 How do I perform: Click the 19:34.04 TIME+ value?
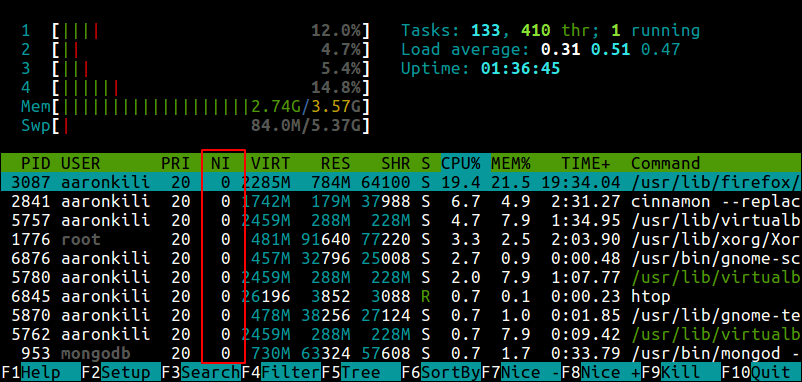[x=581, y=182]
